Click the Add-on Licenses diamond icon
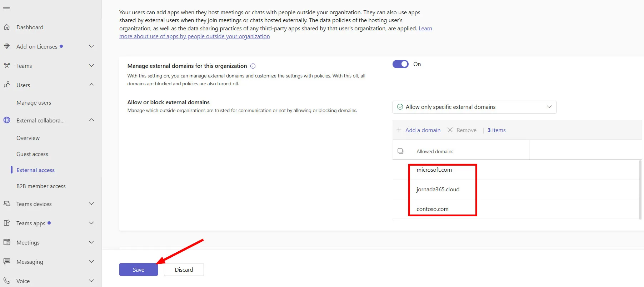 coord(7,46)
